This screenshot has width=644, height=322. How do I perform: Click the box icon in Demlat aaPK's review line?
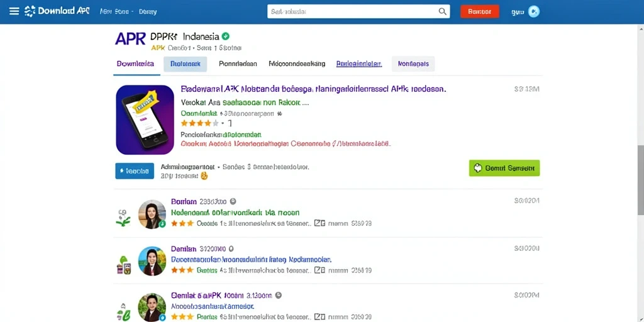click(x=319, y=317)
